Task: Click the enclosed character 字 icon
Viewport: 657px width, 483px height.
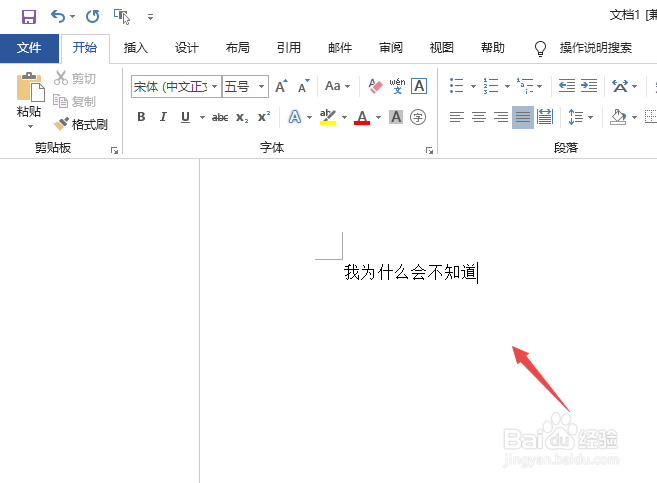Action: [x=418, y=117]
